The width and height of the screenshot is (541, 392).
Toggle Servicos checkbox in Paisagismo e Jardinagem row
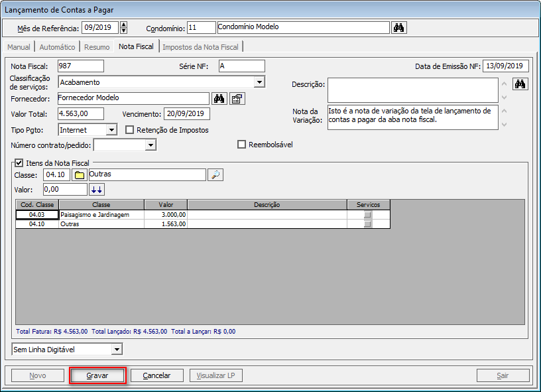tap(368, 215)
